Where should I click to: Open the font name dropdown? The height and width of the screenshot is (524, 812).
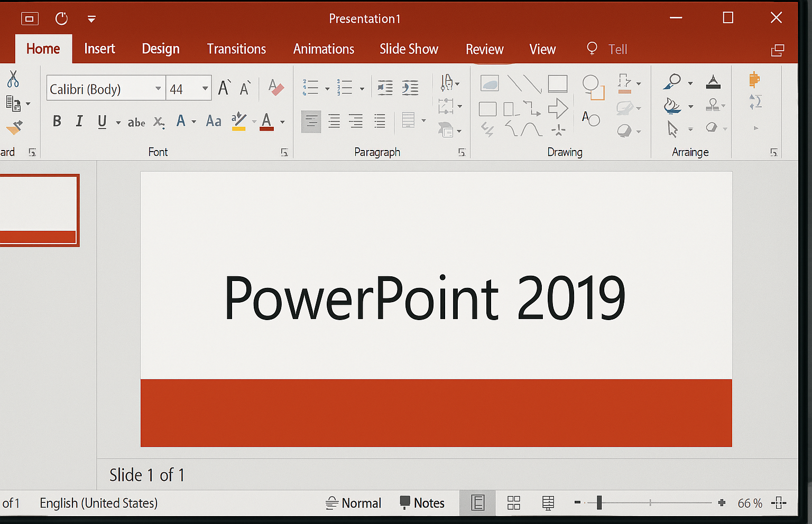pyautogui.click(x=157, y=88)
